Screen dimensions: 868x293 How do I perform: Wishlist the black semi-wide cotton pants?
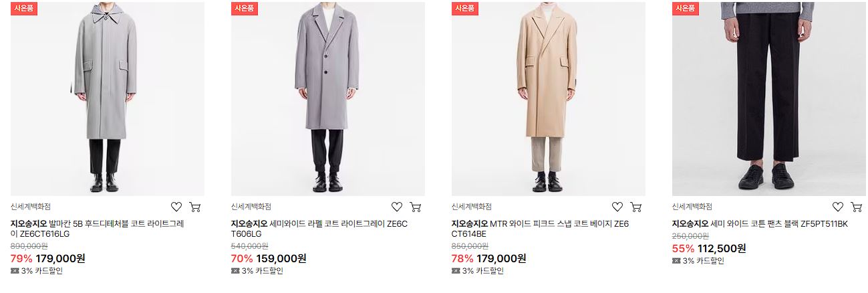click(838, 207)
